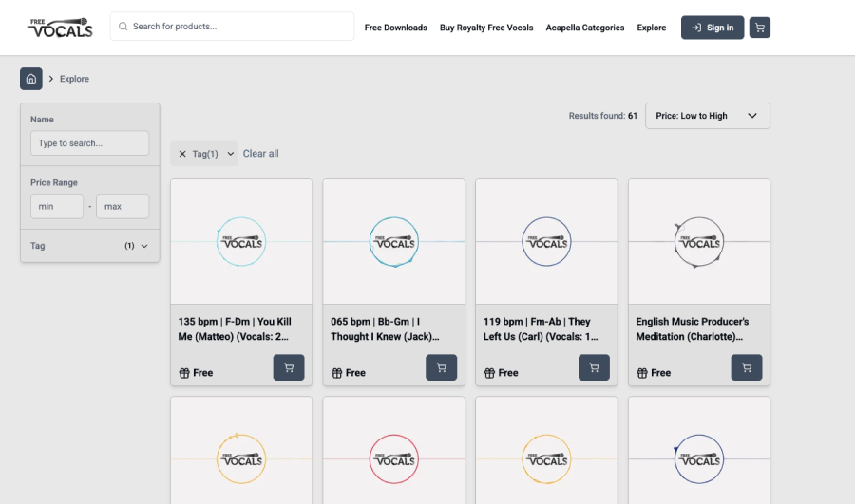Click gift icon on 'You Kill Me' card

pyautogui.click(x=184, y=373)
